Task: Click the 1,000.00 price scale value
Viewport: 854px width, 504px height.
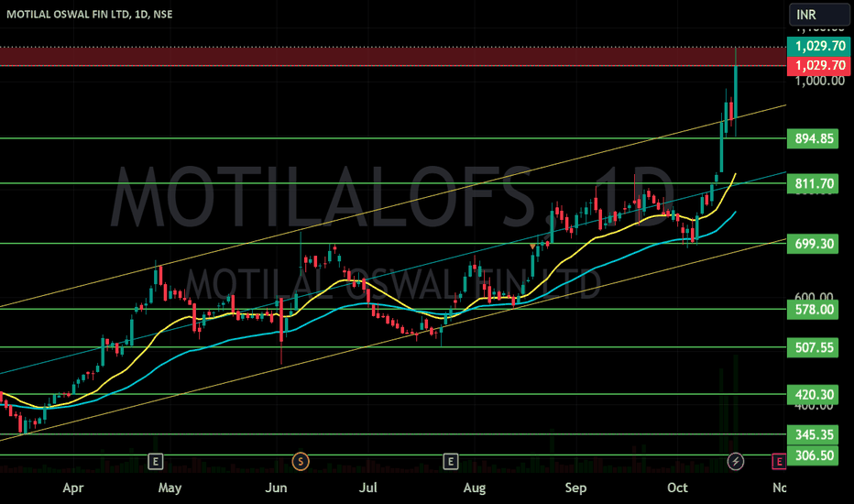Action: [x=820, y=82]
